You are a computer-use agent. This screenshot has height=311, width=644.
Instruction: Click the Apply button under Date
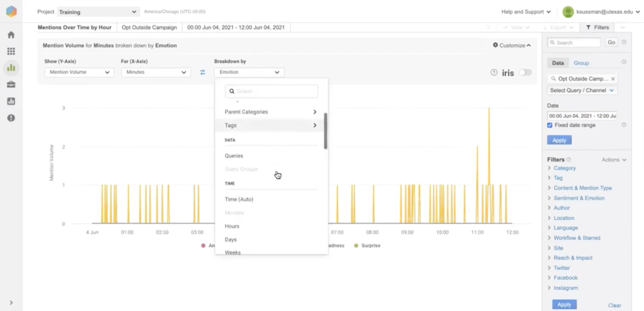[559, 140]
